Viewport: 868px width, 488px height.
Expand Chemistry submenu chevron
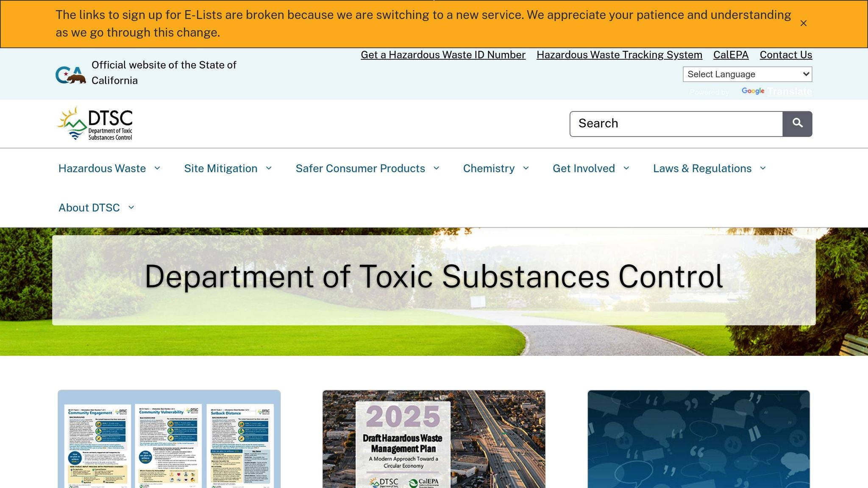[526, 168]
